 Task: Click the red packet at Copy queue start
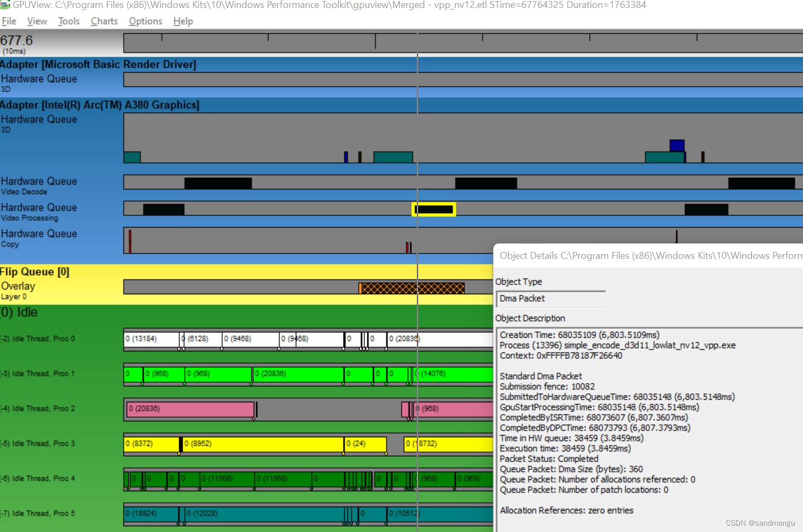[130, 241]
